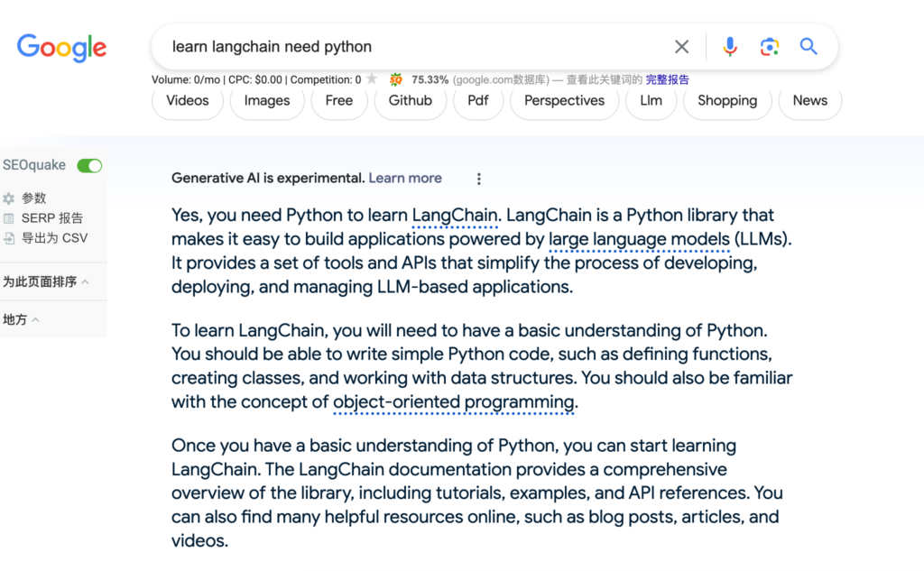Click the Generative AI is experimental notice
924x571 pixels.
click(268, 178)
